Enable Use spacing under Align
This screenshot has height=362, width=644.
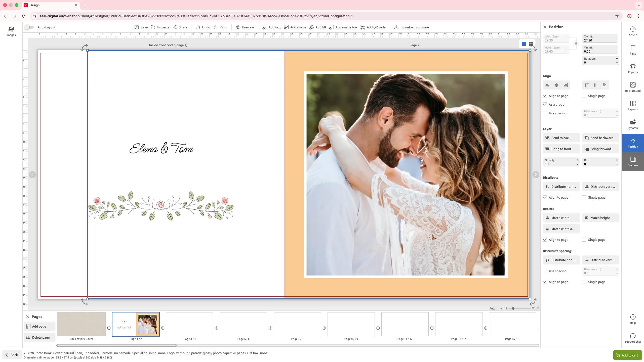tap(545, 113)
